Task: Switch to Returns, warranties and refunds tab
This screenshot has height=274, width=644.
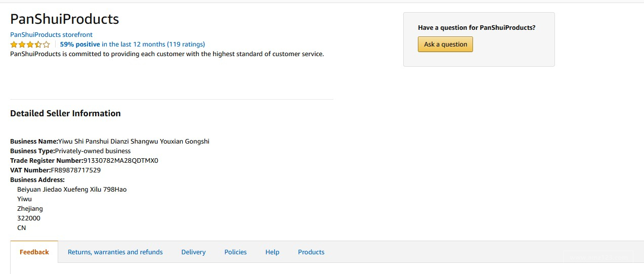Action: (x=115, y=252)
